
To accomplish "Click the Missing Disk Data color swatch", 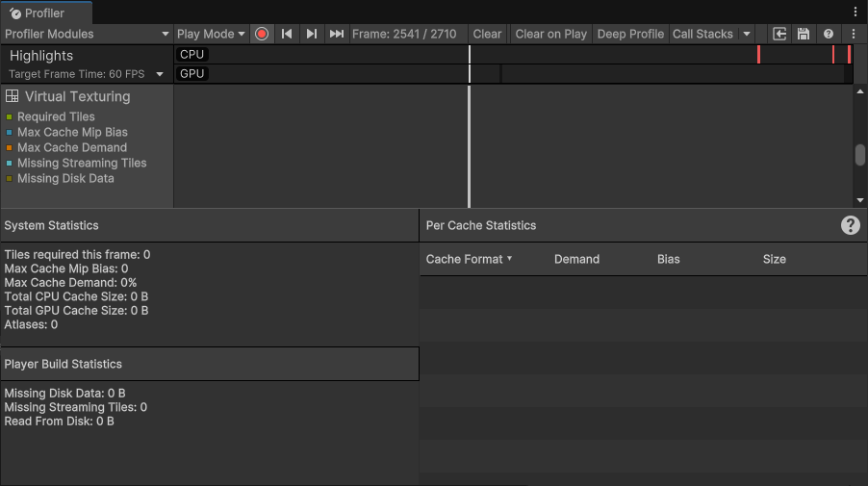I will (x=9, y=179).
